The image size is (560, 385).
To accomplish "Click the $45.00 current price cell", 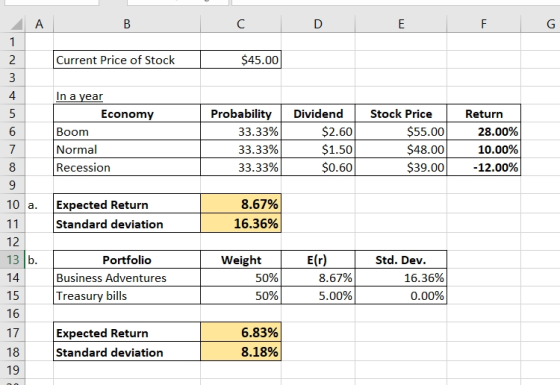I will 241,60.
